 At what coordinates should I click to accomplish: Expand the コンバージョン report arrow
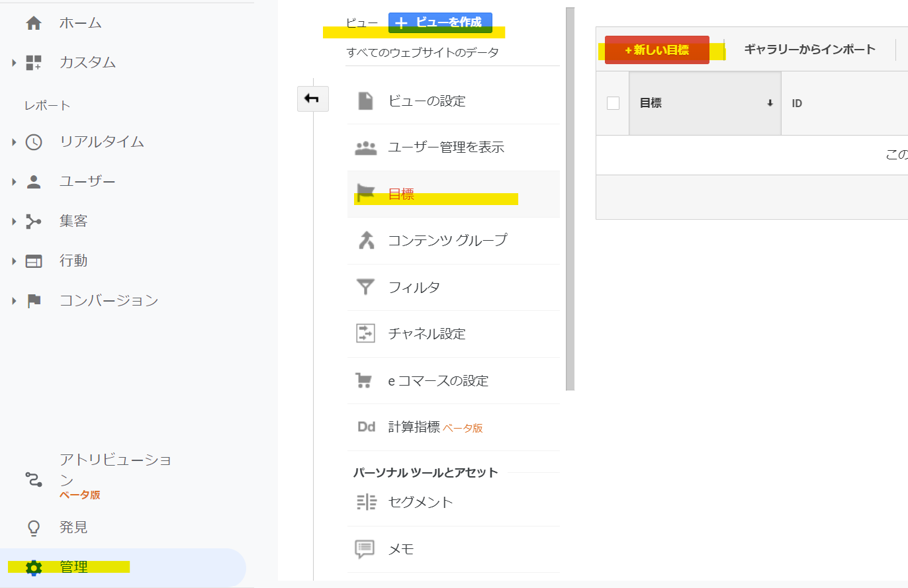(14, 301)
